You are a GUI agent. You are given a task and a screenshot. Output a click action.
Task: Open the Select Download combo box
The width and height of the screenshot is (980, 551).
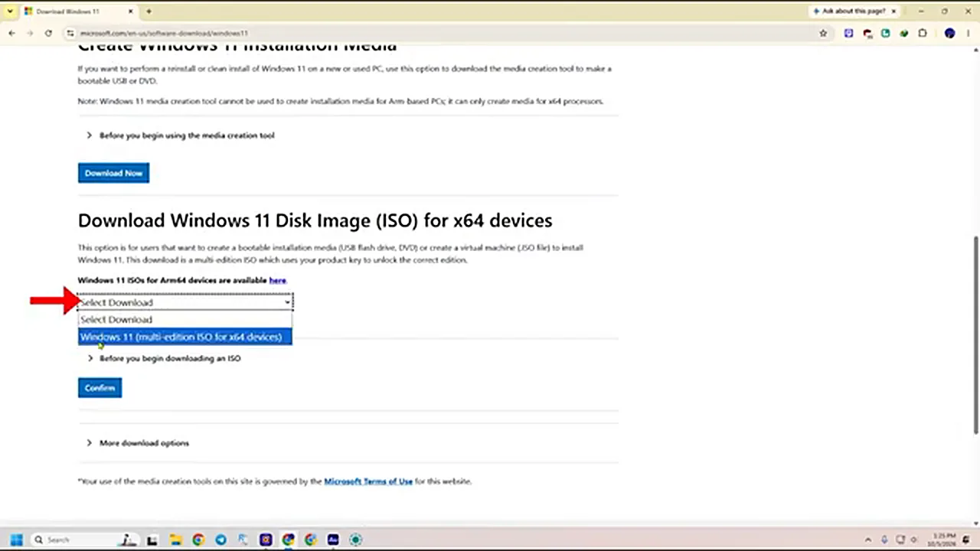click(185, 302)
